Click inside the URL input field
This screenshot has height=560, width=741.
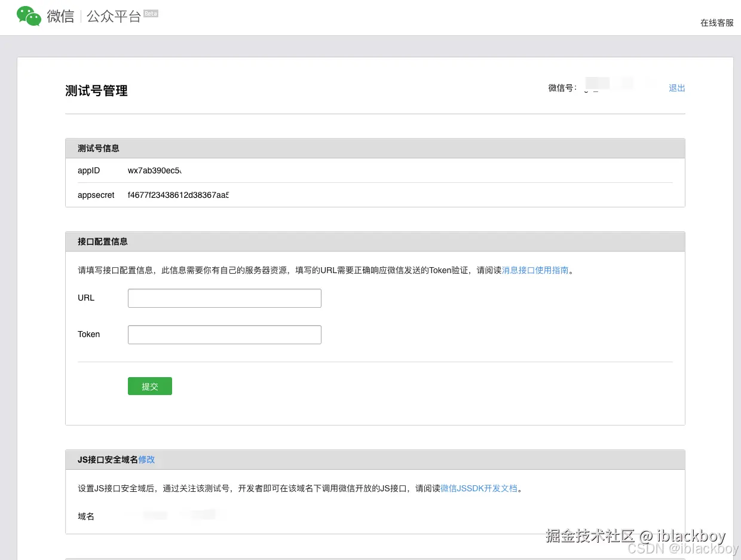[224, 298]
